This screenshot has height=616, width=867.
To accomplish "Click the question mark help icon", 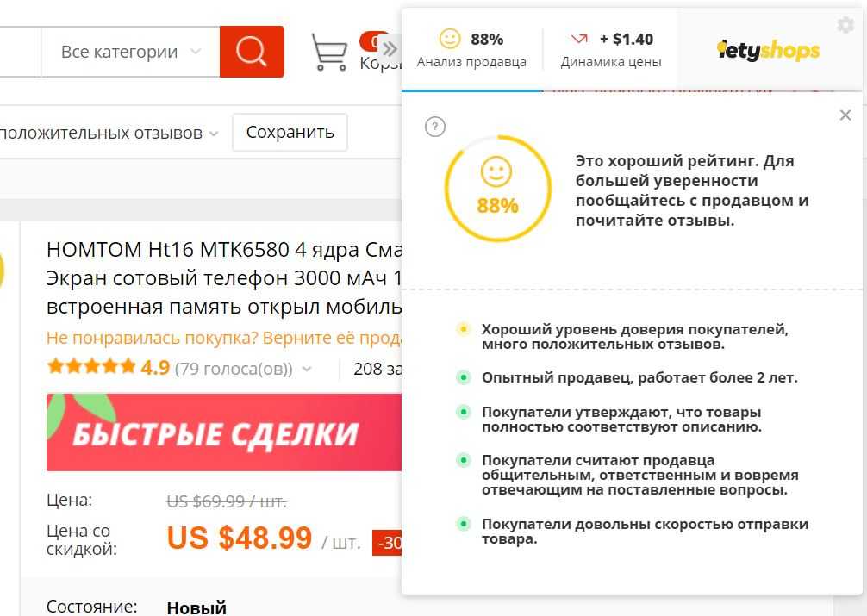I will point(435,127).
